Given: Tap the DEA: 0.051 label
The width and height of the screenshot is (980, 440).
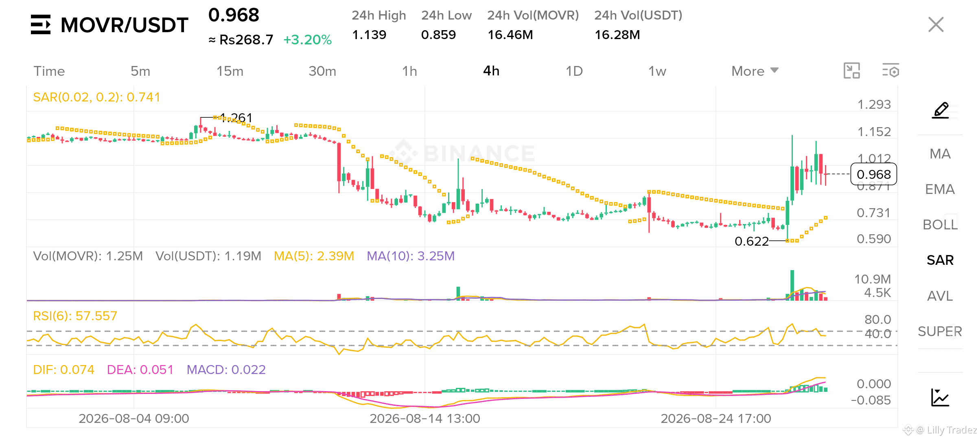Looking at the screenshot, I should [x=140, y=370].
